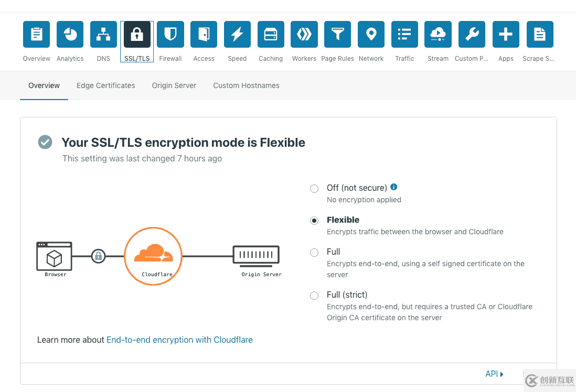Viewport: 576px width, 392px height.
Task: Select the Off (not secure) option
Action: click(x=314, y=189)
